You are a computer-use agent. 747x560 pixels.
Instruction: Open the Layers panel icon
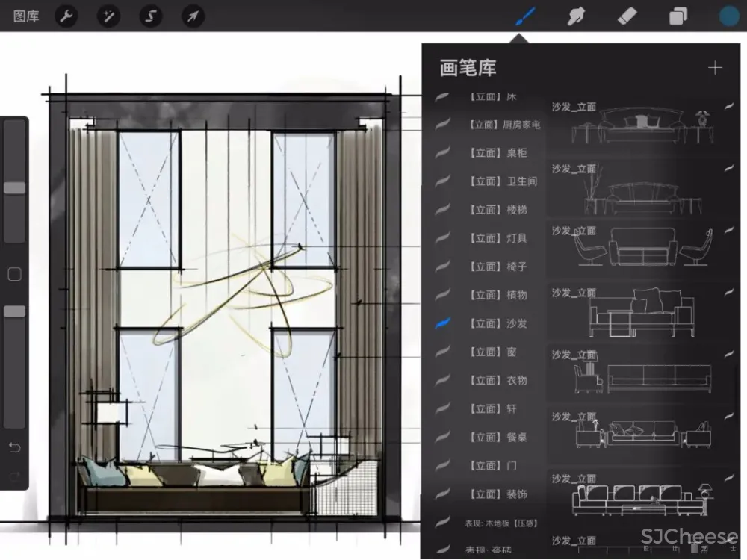(678, 16)
